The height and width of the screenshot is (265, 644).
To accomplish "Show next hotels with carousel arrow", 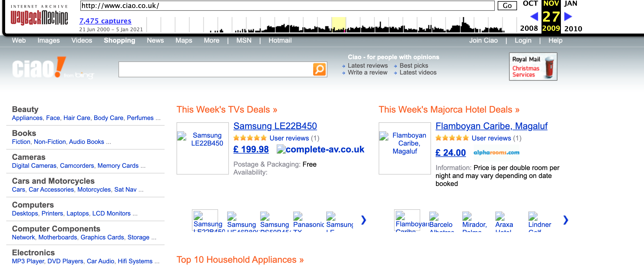I will point(566,220).
